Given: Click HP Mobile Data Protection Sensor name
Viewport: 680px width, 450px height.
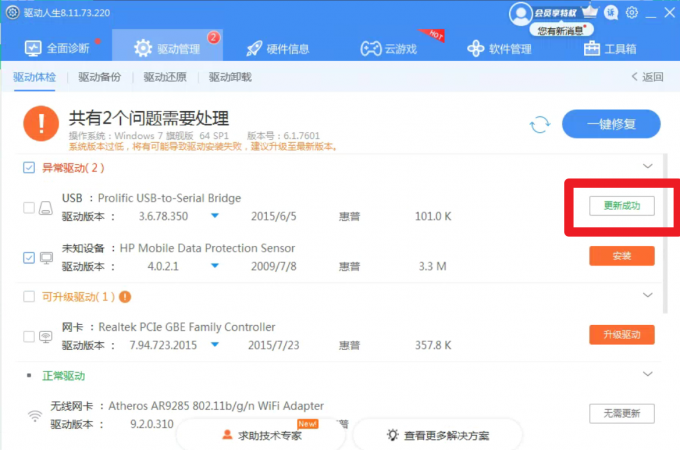Looking at the screenshot, I should coord(207,248).
